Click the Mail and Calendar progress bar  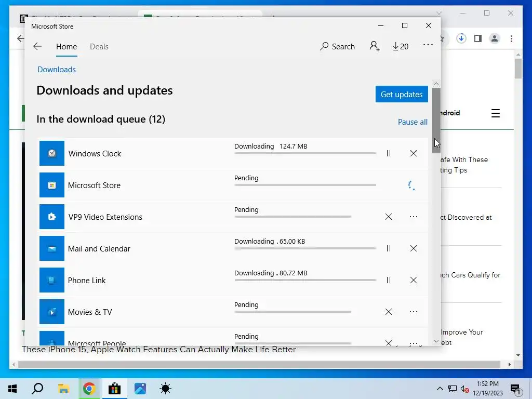[x=305, y=248]
